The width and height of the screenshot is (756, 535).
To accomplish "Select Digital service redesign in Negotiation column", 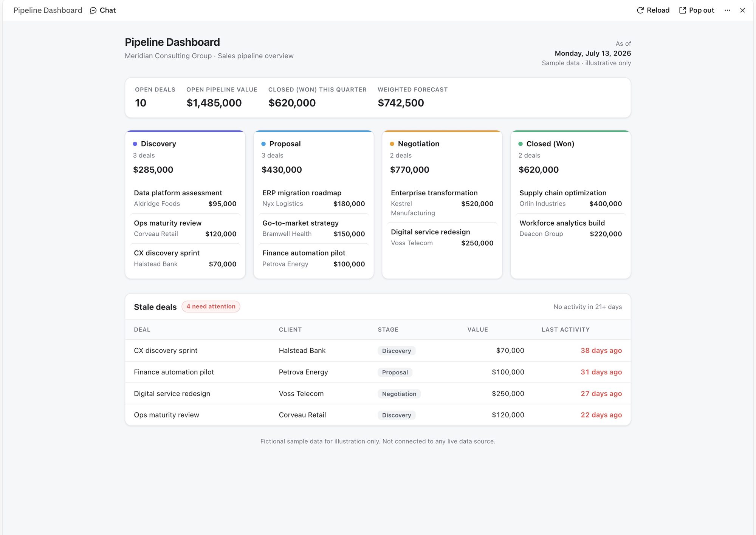I will [x=442, y=237].
